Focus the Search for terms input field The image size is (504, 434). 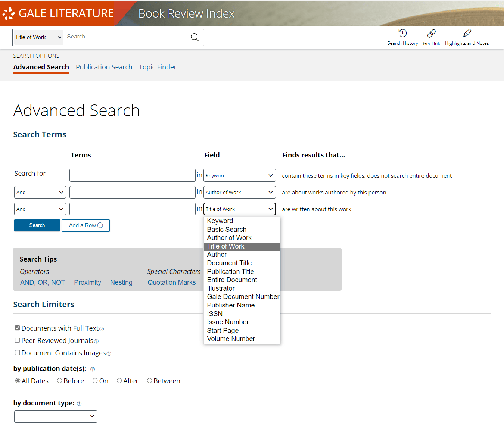coord(133,175)
